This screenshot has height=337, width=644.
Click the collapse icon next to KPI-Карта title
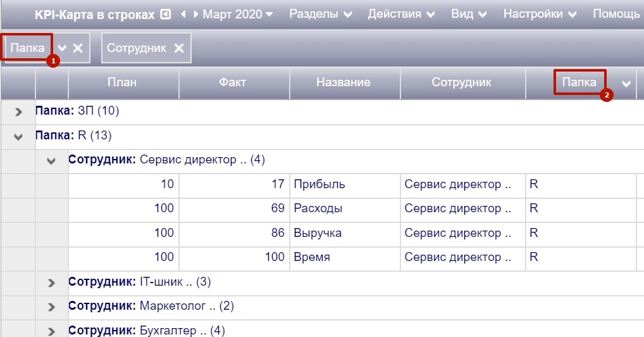(x=166, y=14)
